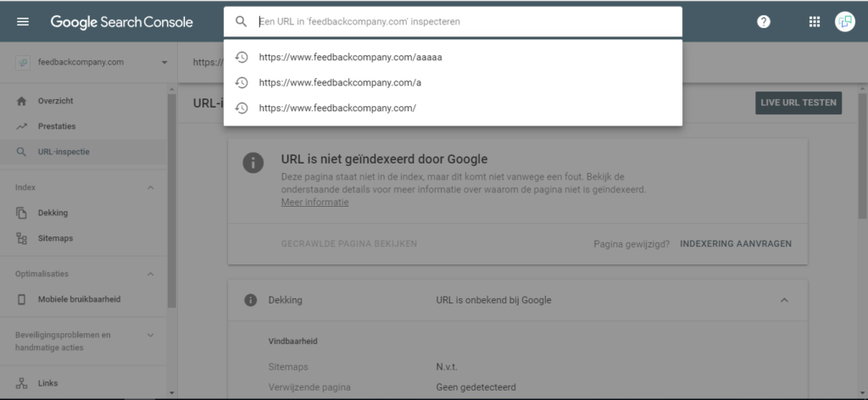Viewport: 868px width, 400px height.
Task: Collapse the Dekking details panel
Action: point(784,300)
